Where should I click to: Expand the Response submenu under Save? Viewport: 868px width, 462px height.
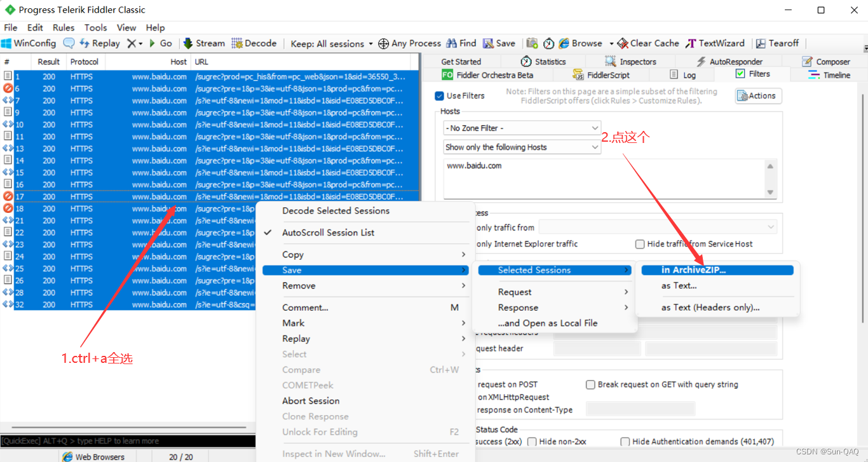[x=556, y=308]
